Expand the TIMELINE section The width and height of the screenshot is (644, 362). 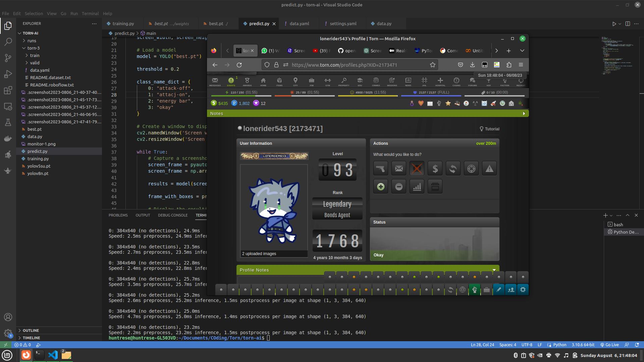pos(31,338)
